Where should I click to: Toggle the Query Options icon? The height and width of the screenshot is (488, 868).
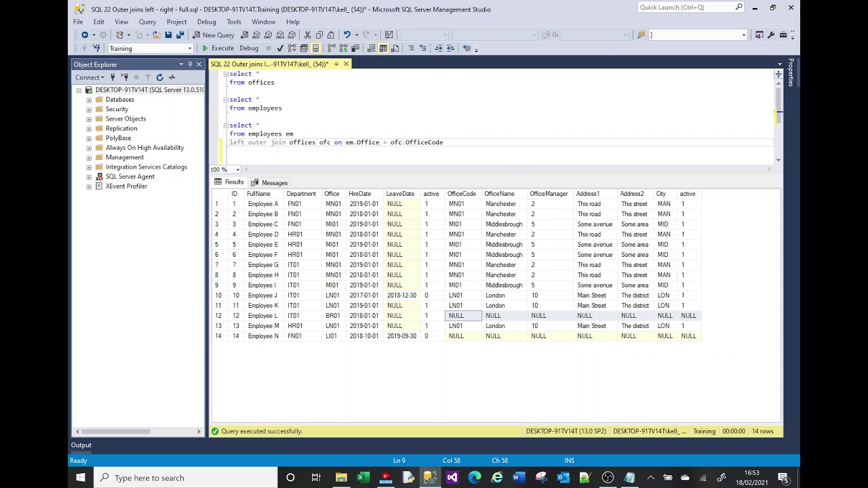(304, 48)
